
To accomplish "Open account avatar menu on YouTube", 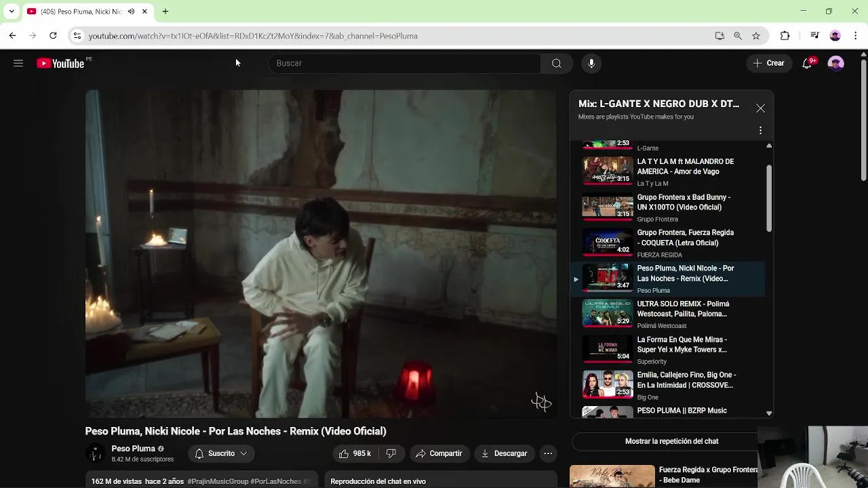I will (836, 63).
